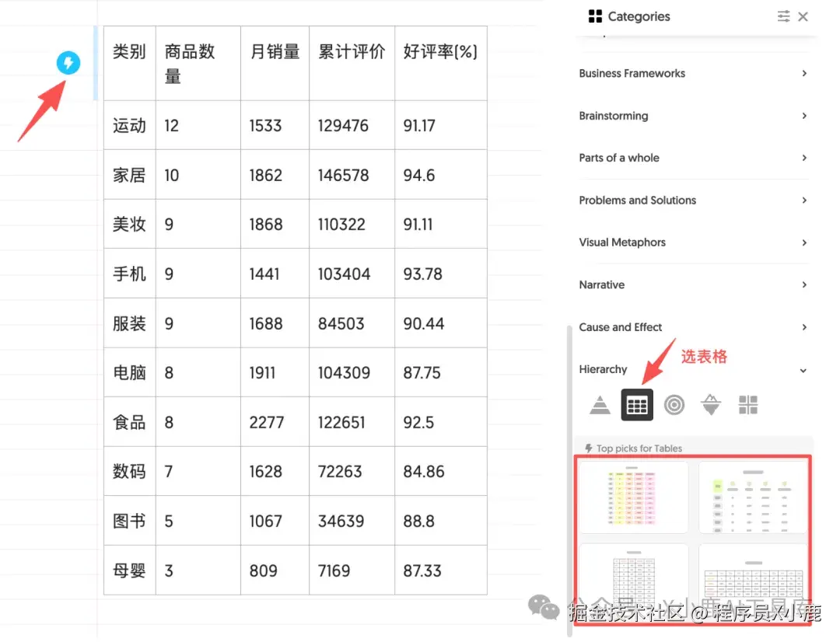
Task: Click the '图书' category cell
Action: [x=130, y=521]
